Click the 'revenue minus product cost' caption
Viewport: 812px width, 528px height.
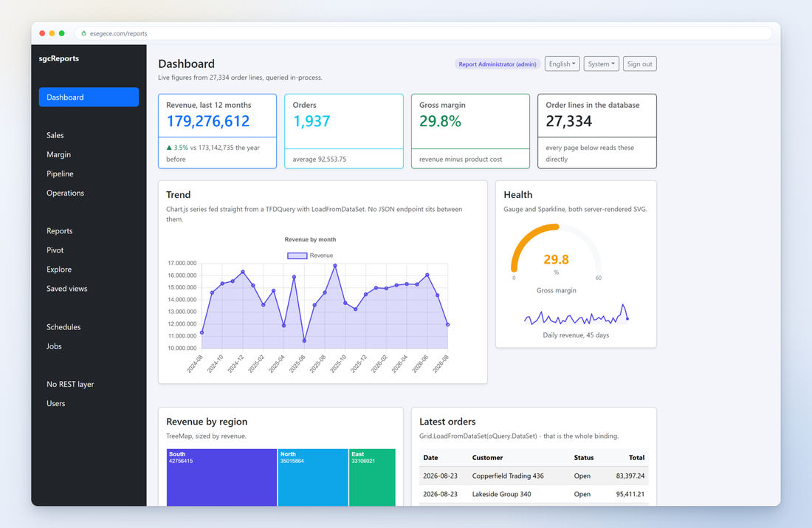(461, 159)
